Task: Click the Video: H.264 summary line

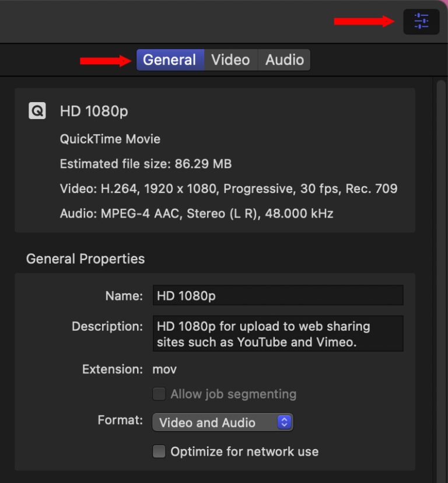Action: tap(229, 189)
